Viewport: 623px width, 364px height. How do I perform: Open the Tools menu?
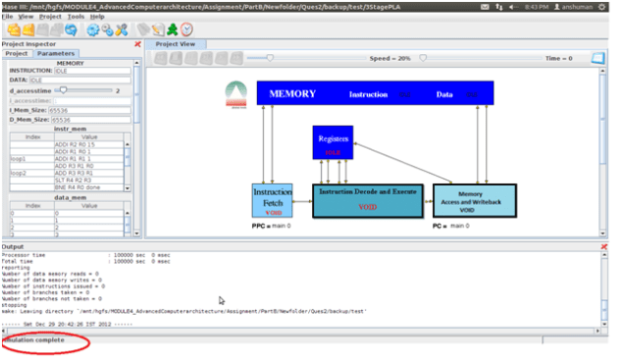[76, 17]
